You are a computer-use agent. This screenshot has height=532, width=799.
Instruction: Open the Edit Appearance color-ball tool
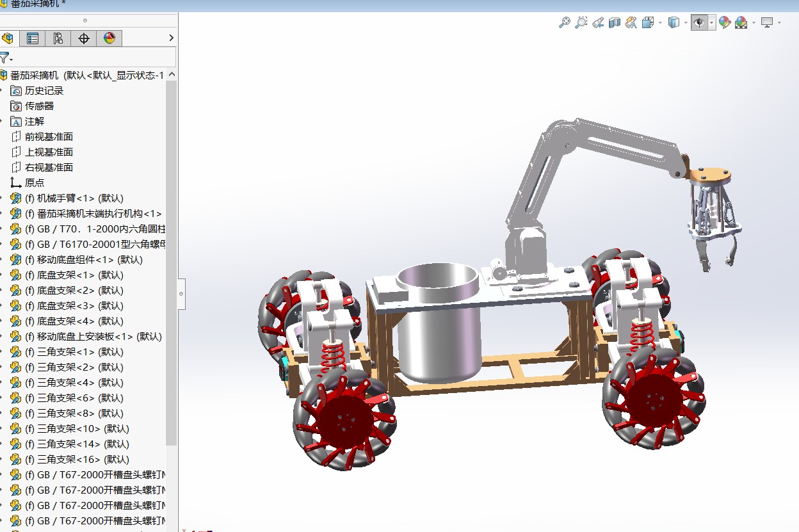coord(725,23)
